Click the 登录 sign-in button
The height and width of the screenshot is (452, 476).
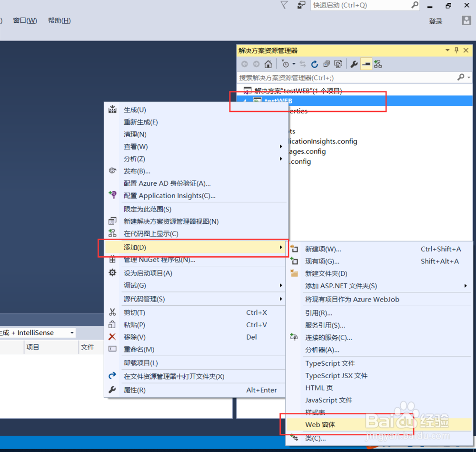435,20
